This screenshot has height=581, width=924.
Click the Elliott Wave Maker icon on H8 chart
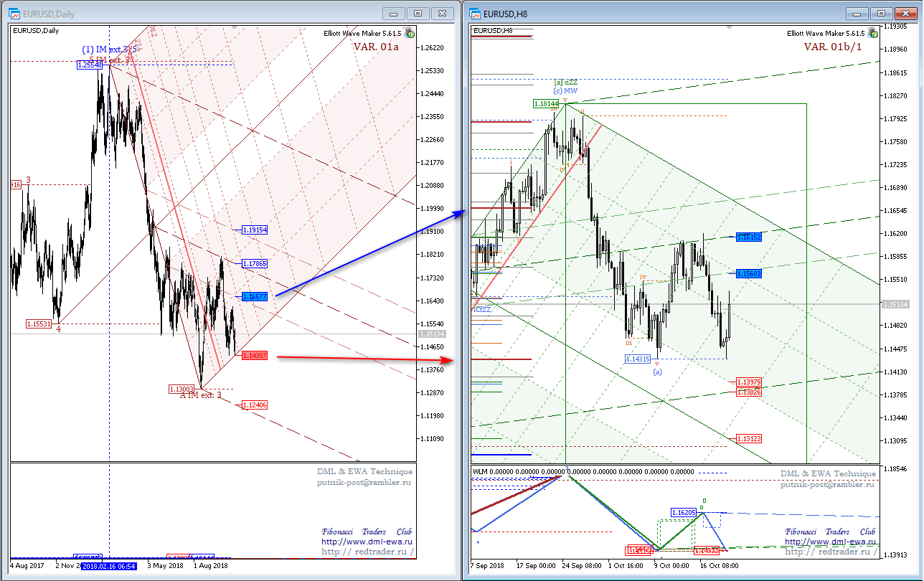tap(872, 33)
